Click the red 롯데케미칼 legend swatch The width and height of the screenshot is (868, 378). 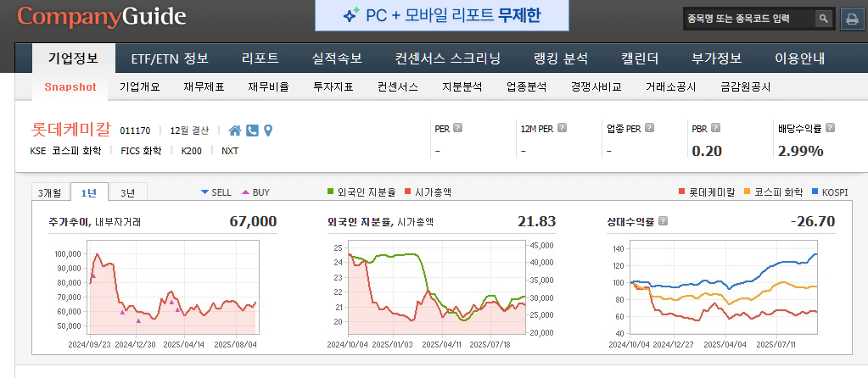tap(681, 192)
